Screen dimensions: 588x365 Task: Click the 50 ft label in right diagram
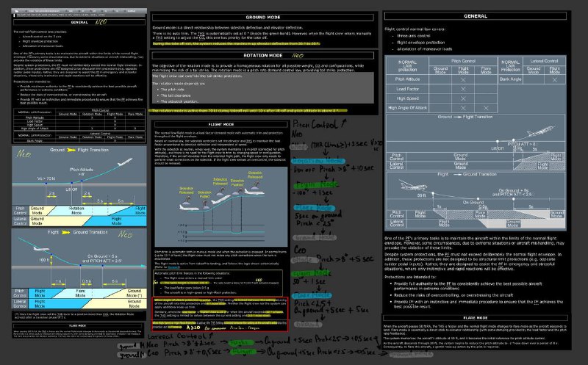pyautogui.click(x=421, y=195)
